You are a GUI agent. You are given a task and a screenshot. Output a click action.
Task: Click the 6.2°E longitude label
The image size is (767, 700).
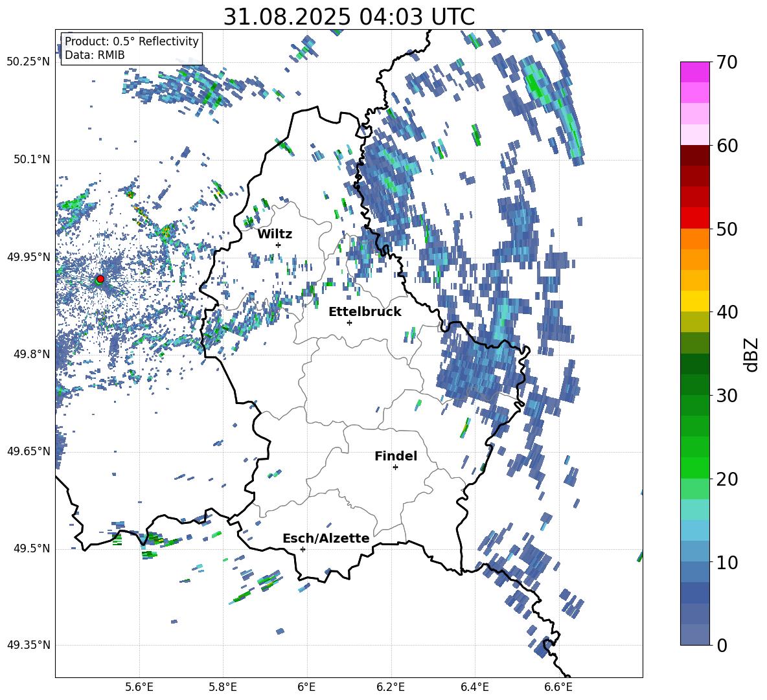(x=391, y=687)
